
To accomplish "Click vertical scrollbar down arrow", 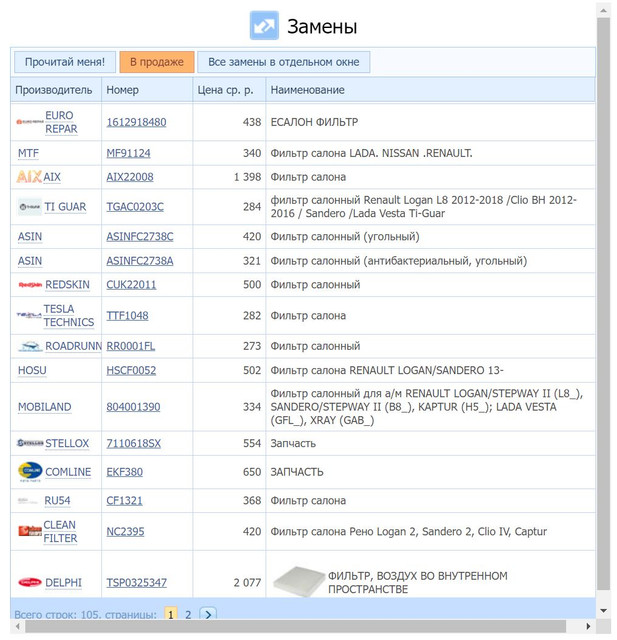I will (604, 611).
